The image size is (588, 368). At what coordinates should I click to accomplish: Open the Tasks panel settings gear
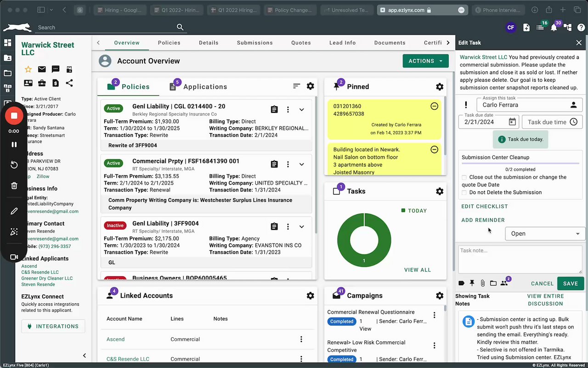click(440, 191)
